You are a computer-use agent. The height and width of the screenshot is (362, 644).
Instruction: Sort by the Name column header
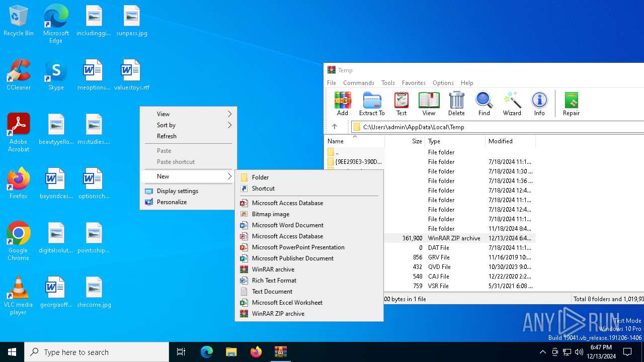(355, 141)
